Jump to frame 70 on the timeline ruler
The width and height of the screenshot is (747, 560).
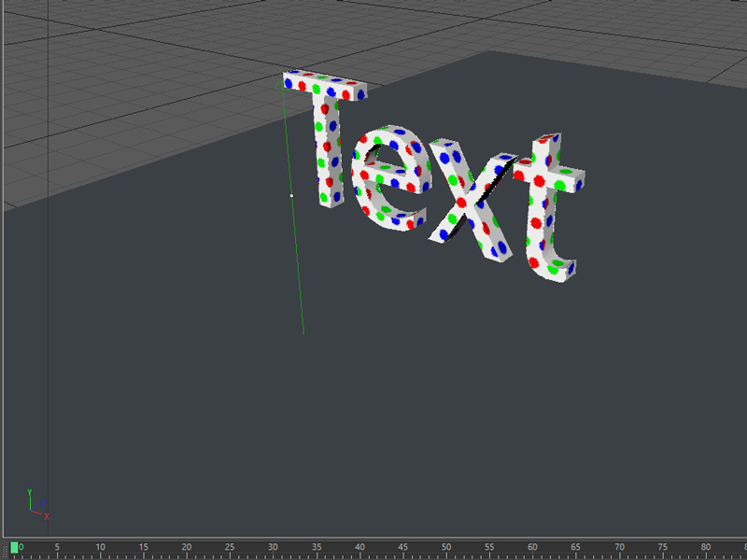[619, 547]
